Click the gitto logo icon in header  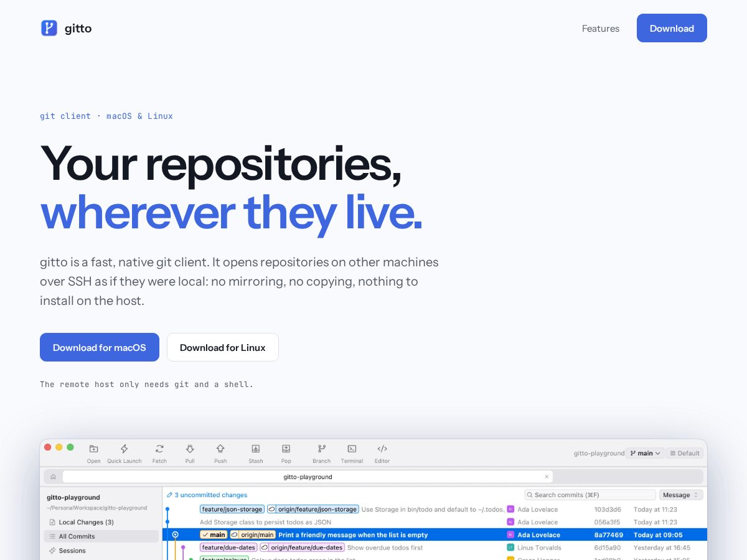[49, 28]
